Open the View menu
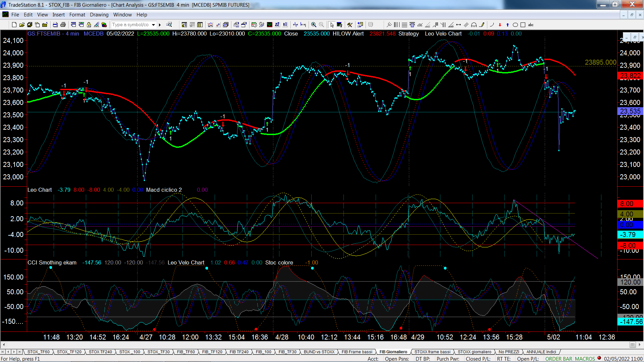 tap(42, 15)
